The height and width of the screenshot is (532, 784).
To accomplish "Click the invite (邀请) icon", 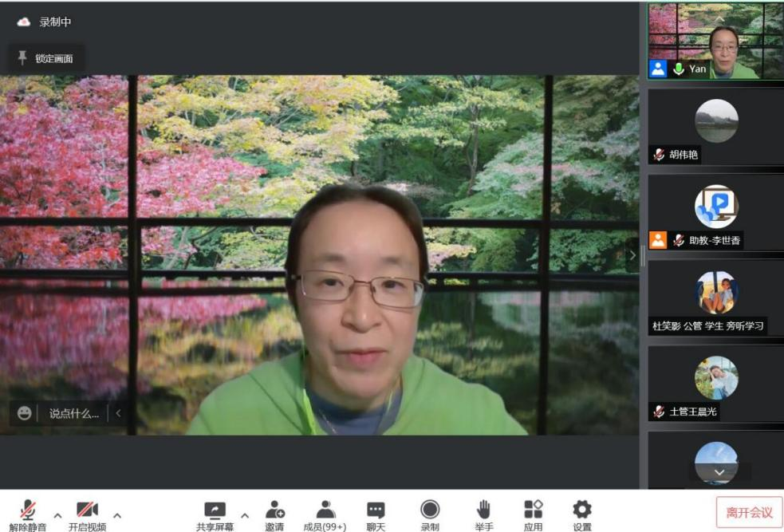I will 274,510.
